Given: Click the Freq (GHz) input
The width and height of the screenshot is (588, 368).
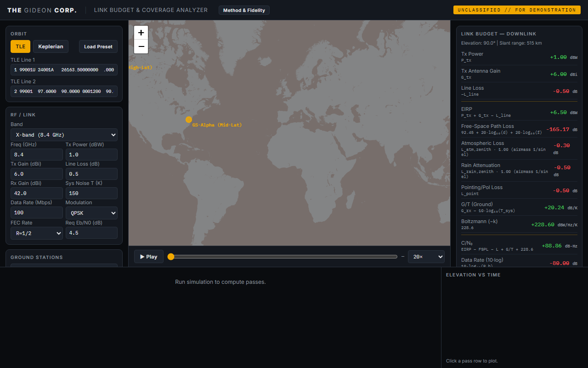Looking at the screenshot, I should coord(37,155).
